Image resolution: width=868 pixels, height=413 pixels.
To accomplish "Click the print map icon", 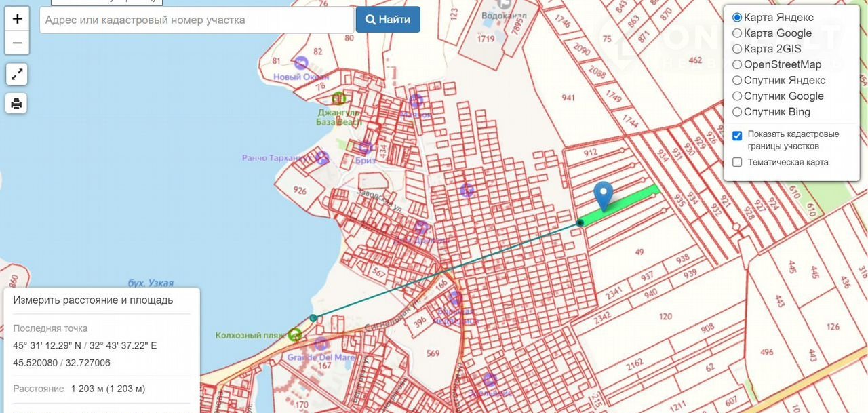I will pos(17,103).
